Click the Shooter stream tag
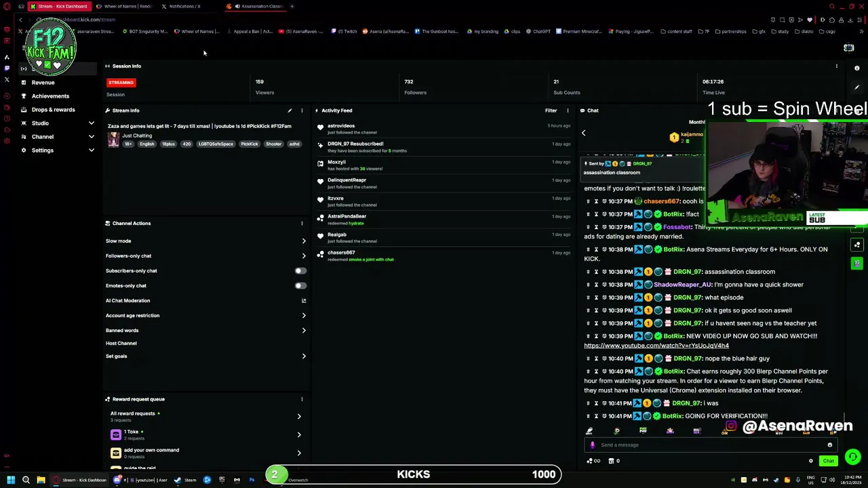Viewport: 868px width, 488px height. [273, 144]
